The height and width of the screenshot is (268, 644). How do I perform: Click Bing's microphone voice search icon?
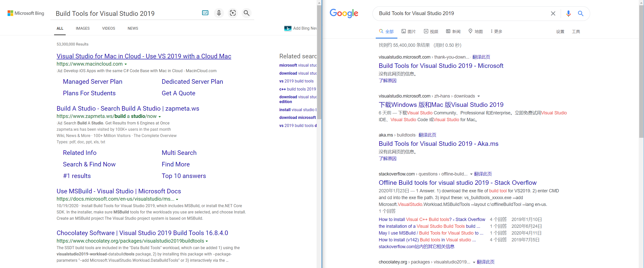[x=219, y=13]
